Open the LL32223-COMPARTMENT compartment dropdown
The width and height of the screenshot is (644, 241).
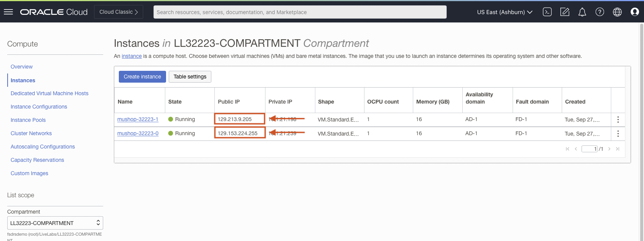coord(55,223)
